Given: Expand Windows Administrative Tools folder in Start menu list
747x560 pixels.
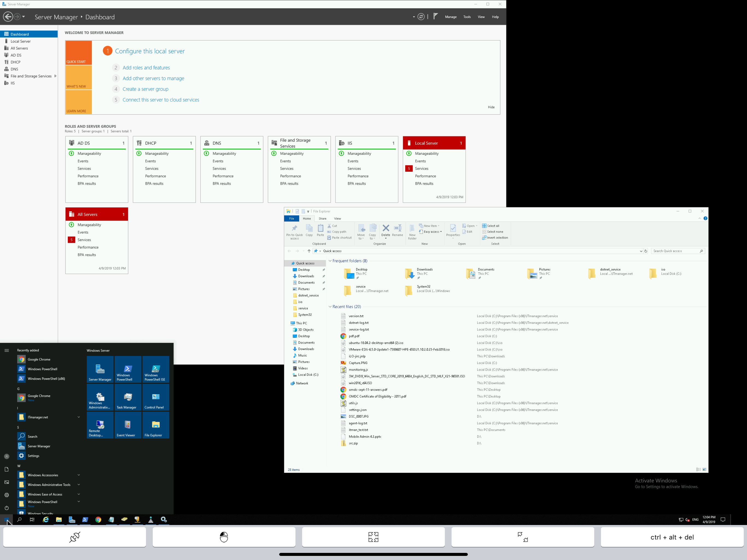Looking at the screenshot, I should pyautogui.click(x=79, y=484).
